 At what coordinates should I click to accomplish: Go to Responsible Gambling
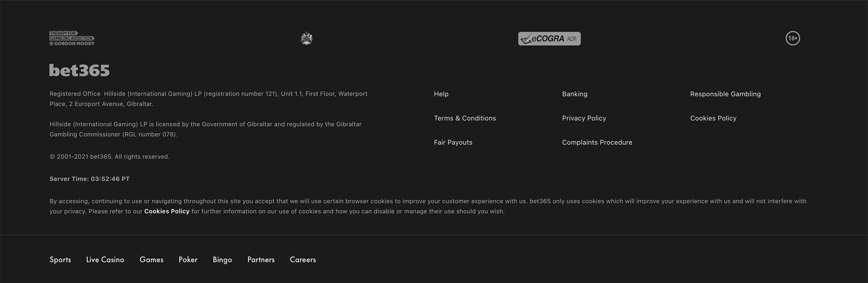tap(726, 94)
